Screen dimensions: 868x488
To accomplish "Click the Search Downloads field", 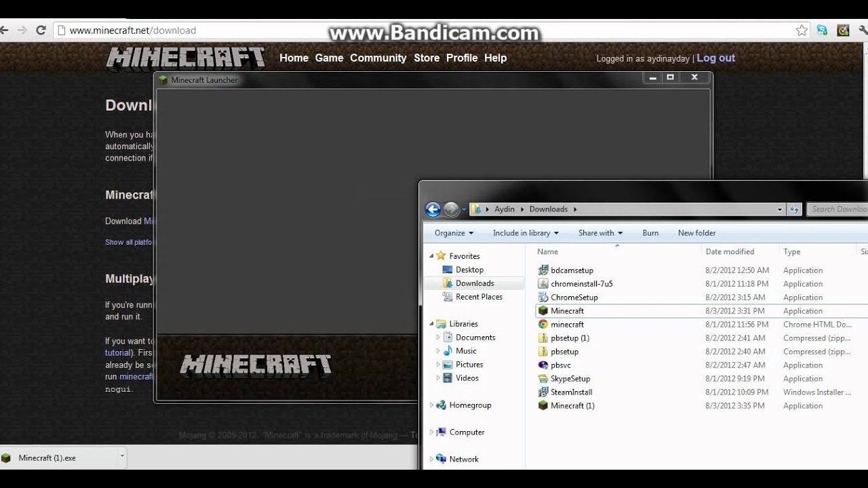I will 838,209.
